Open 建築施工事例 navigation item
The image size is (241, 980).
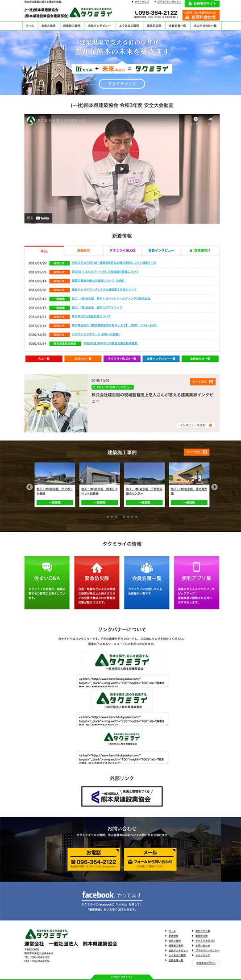pos(71,26)
